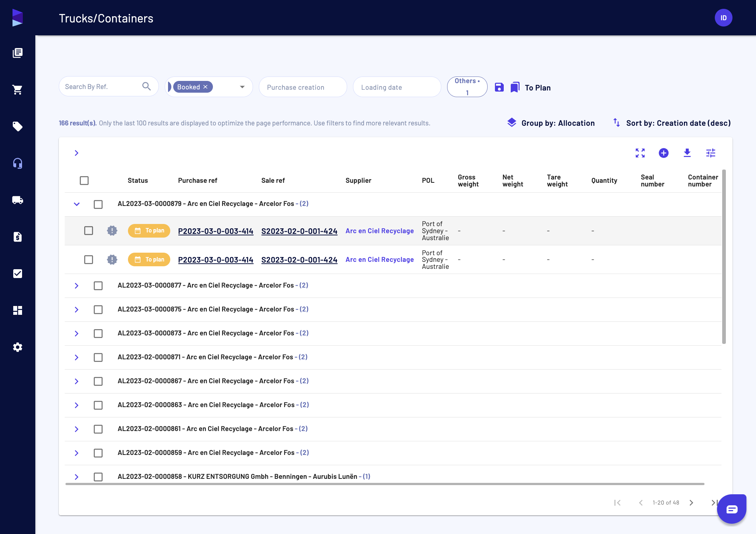This screenshot has height=534, width=756.
Task: Open the Group by: Allocation menu
Action: pos(551,123)
